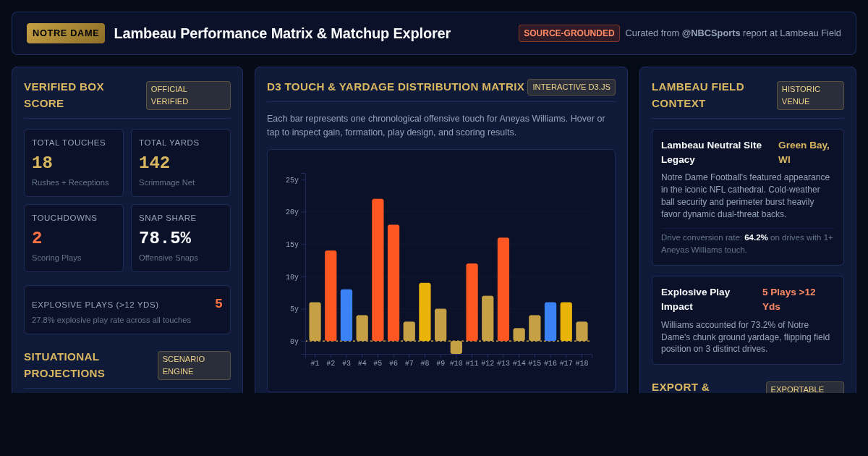Tap the bar for touch #6

[x=393, y=283]
